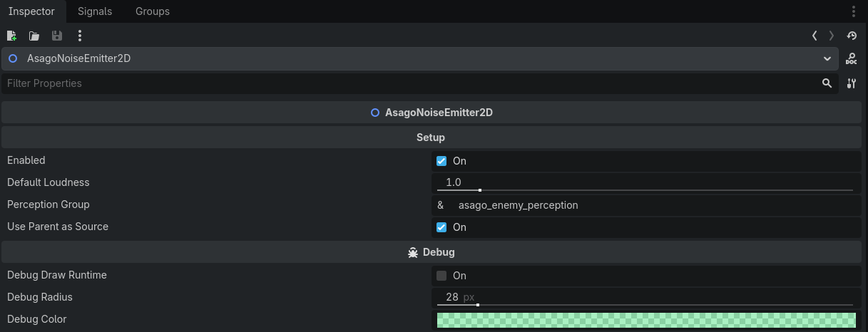This screenshot has height=332, width=868.
Task: Expand the AsagoNoiseEmitter2D object dropdown
Action: pyautogui.click(x=827, y=59)
